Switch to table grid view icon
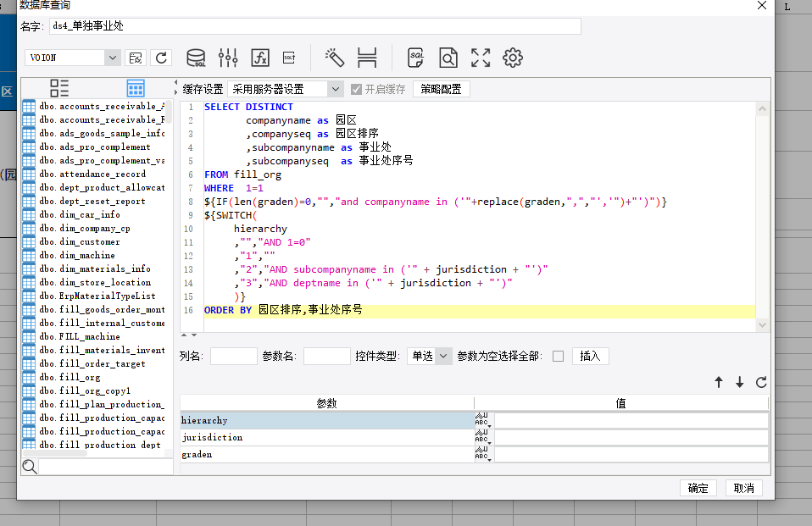The image size is (812, 526). click(x=136, y=88)
